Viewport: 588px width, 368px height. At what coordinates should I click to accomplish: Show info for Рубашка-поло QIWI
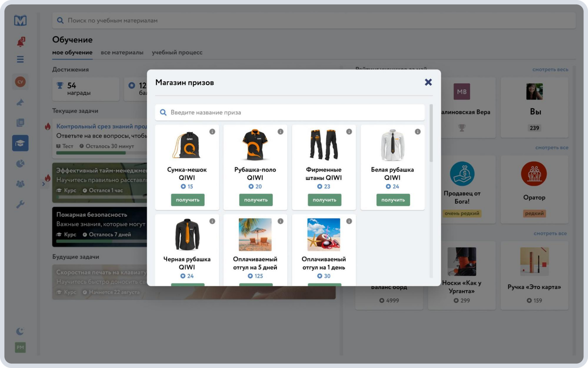click(x=280, y=132)
